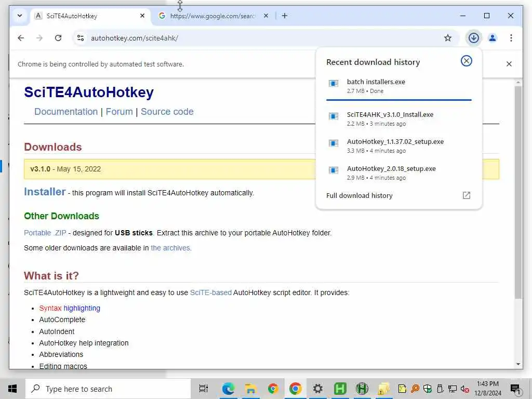Image resolution: width=532 pixels, height=399 pixels.
Task: Open the green striped globe H taskbar app
Action: pyautogui.click(x=362, y=389)
